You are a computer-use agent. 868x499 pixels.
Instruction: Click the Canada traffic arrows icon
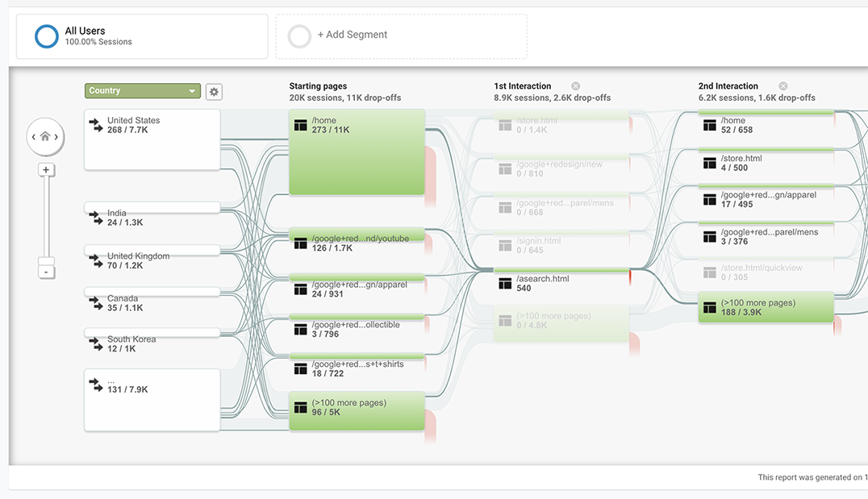click(96, 303)
